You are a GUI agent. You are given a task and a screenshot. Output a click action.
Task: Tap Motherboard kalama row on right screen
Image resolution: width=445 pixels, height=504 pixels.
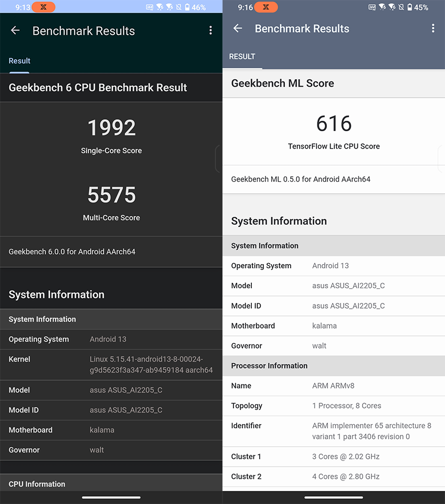pos(334,326)
